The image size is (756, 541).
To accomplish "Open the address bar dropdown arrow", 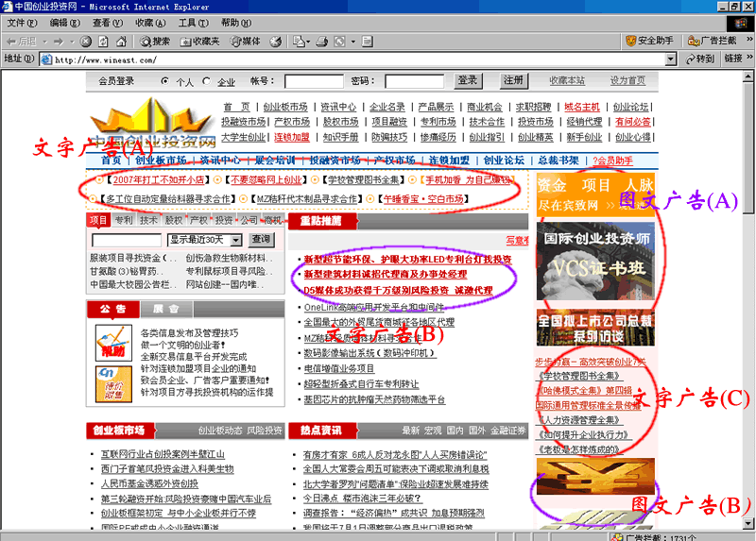I will [x=670, y=59].
